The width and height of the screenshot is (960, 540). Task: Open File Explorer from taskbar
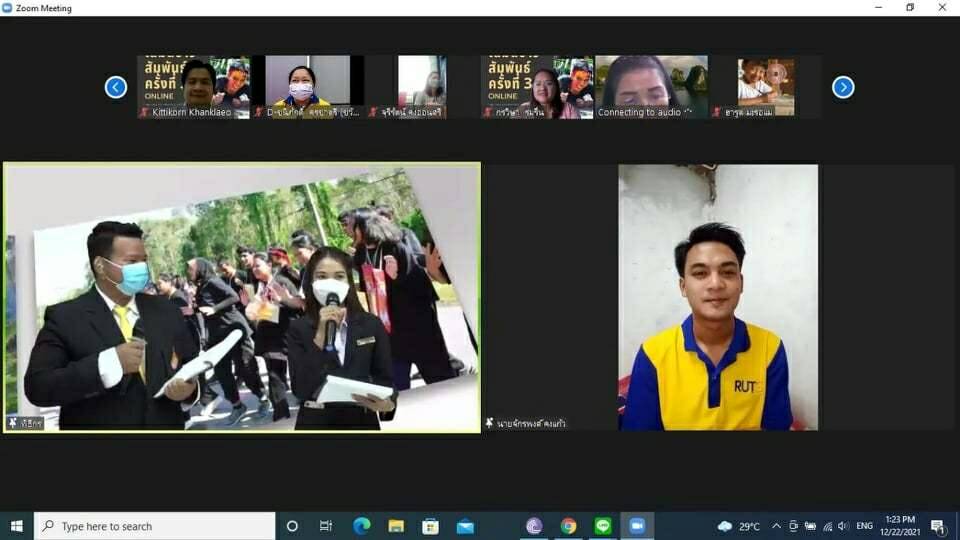point(396,526)
